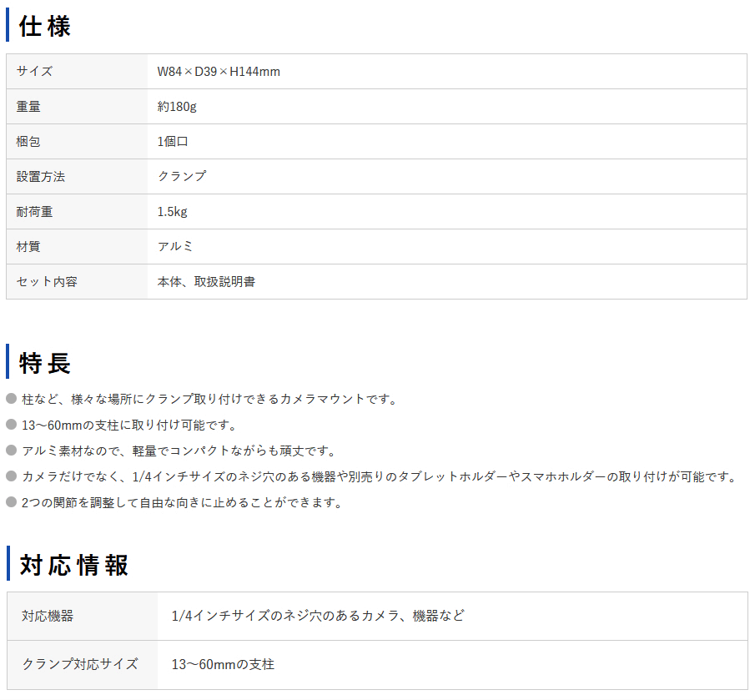Click the 1.5kg load capacity value
Screen dimensions: 755x700
pos(173,212)
